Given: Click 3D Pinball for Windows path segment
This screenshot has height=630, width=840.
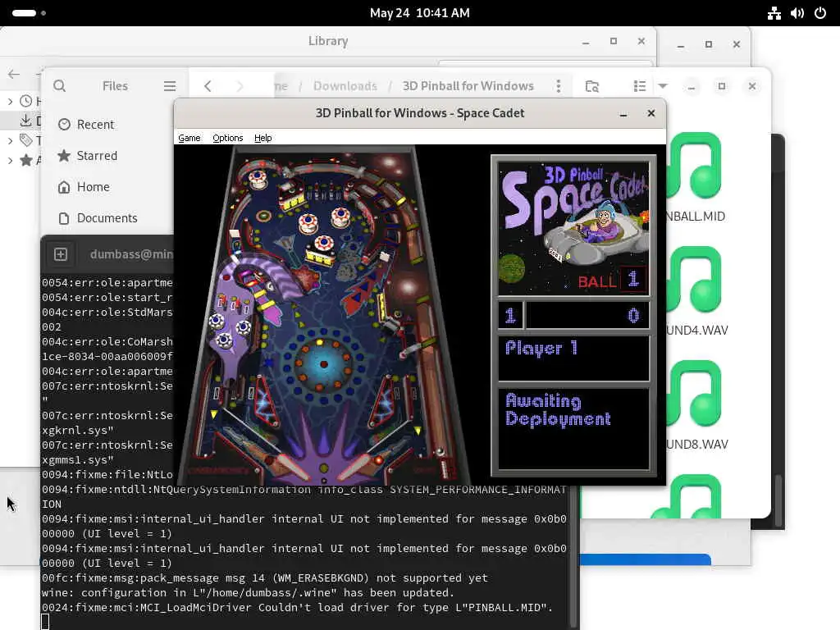Looking at the screenshot, I should click(x=468, y=85).
